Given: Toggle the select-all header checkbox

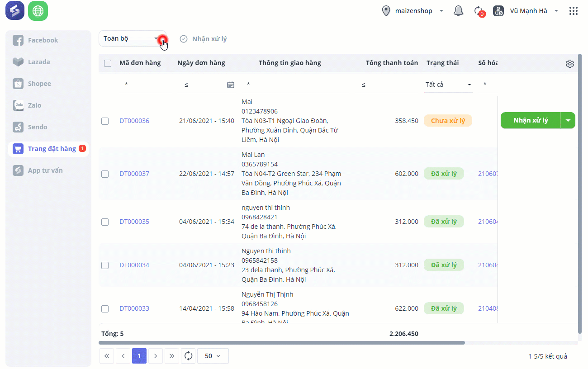Looking at the screenshot, I should (x=108, y=63).
